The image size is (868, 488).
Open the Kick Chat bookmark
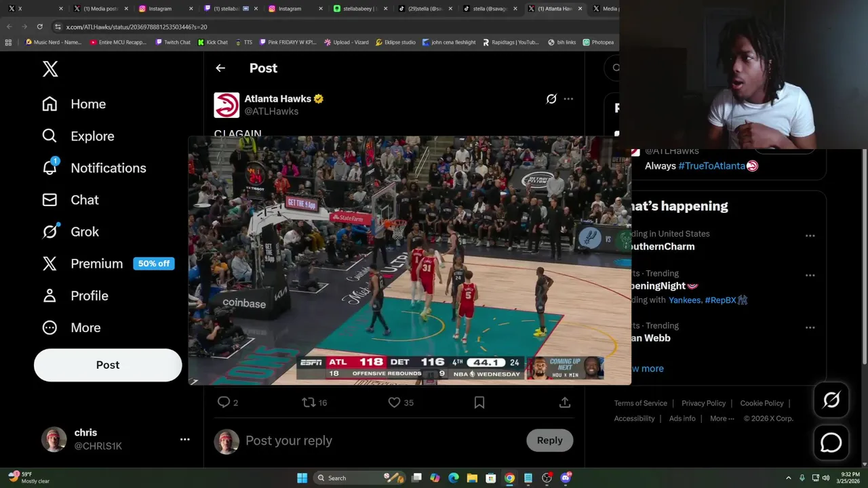pyautogui.click(x=212, y=42)
